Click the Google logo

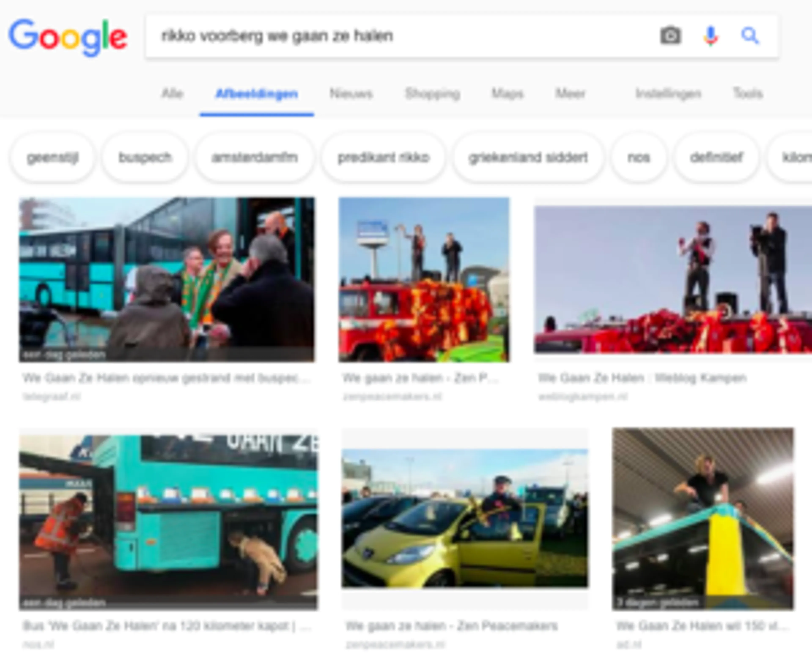[x=68, y=37]
